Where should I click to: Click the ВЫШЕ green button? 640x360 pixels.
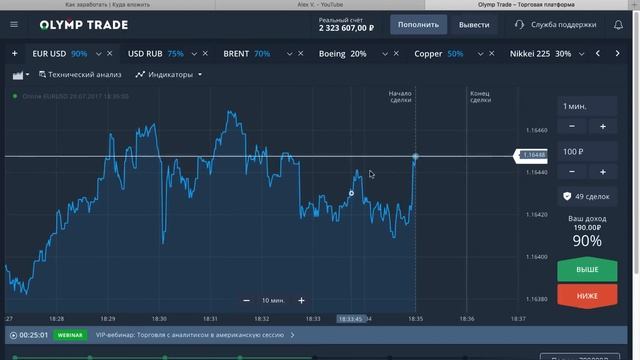pos(587,269)
